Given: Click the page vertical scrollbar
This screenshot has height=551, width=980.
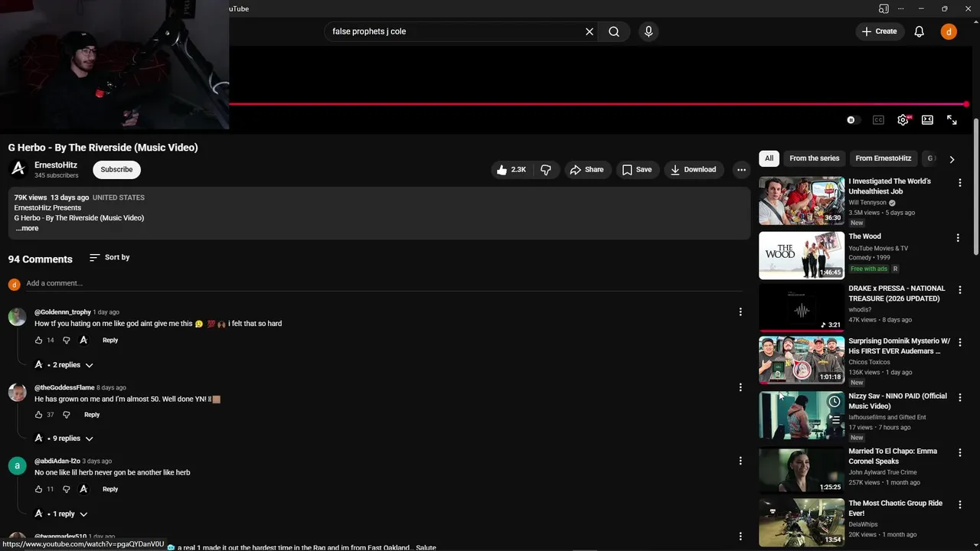Looking at the screenshot, I should (x=976, y=187).
